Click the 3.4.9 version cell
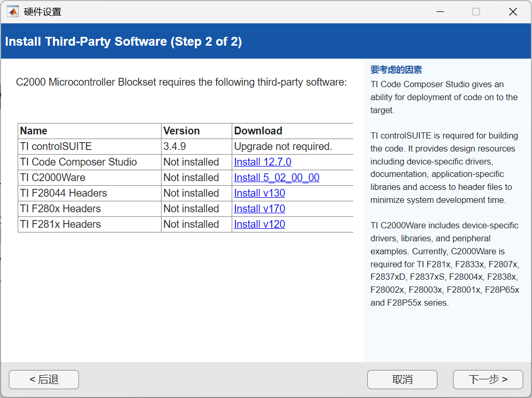The image size is (532, 398). tap(196, 146)
